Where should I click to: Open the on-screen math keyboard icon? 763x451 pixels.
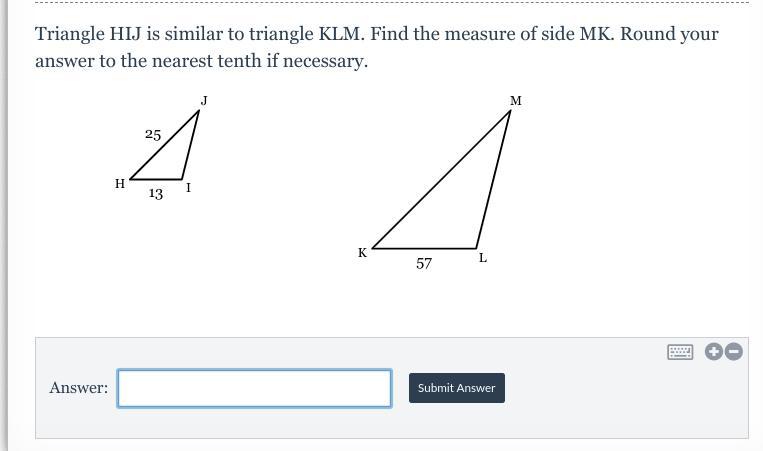pyautogui.click(x=680, y=352)
